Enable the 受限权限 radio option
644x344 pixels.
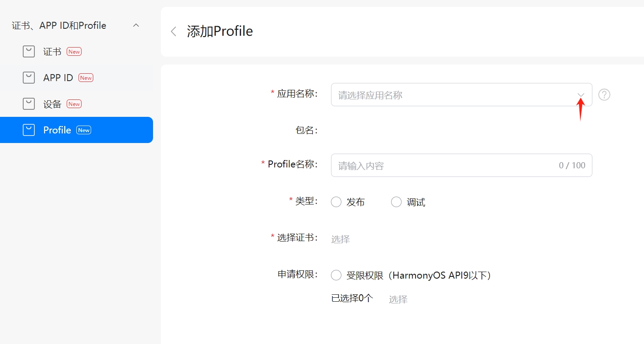pos(336,276)
